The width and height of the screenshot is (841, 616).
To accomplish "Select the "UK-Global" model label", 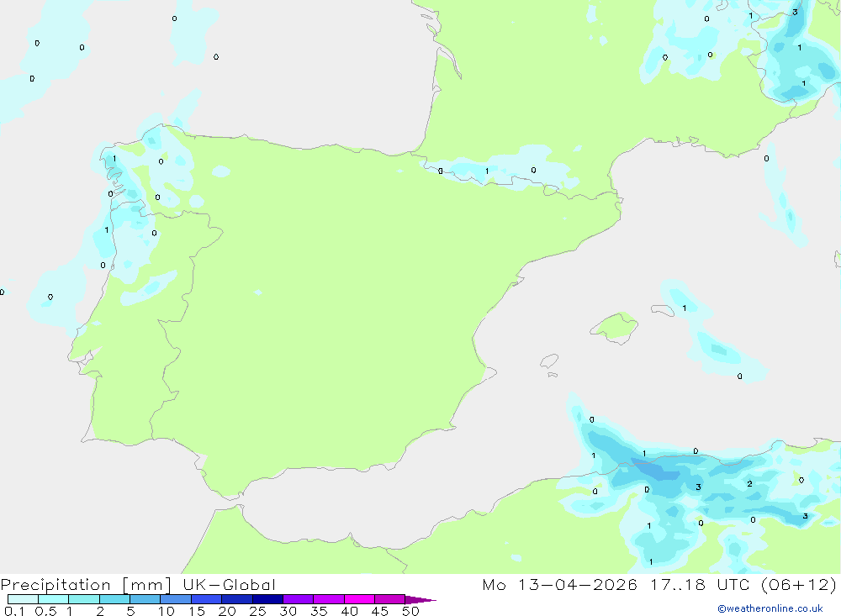I will point(229,584).
